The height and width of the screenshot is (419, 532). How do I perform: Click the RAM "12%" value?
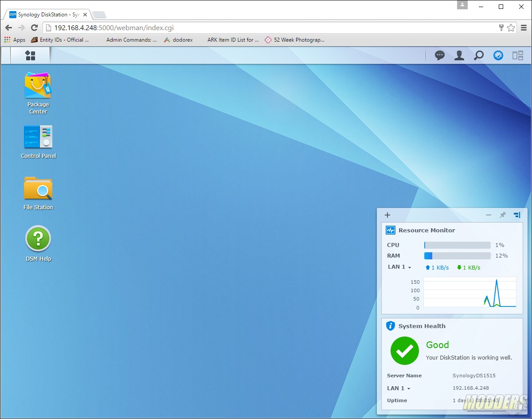click(x=502, y=256)
